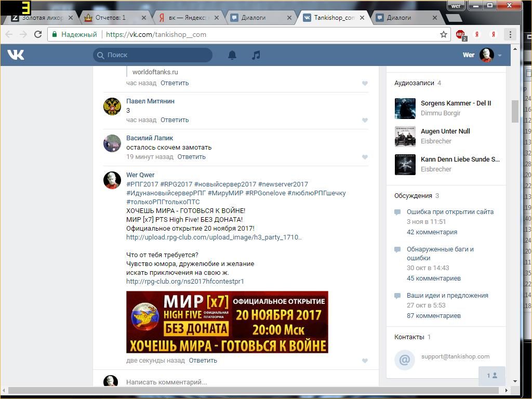Image resolution: width=532 pixels, height=399 pixels.
Task: Click the #толькоРПГтолькоПТС hashtag
Action: click(x=163, y=202)
